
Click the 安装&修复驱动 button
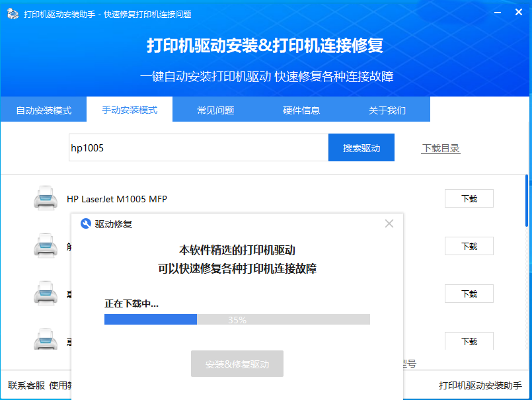click(237, 363)
